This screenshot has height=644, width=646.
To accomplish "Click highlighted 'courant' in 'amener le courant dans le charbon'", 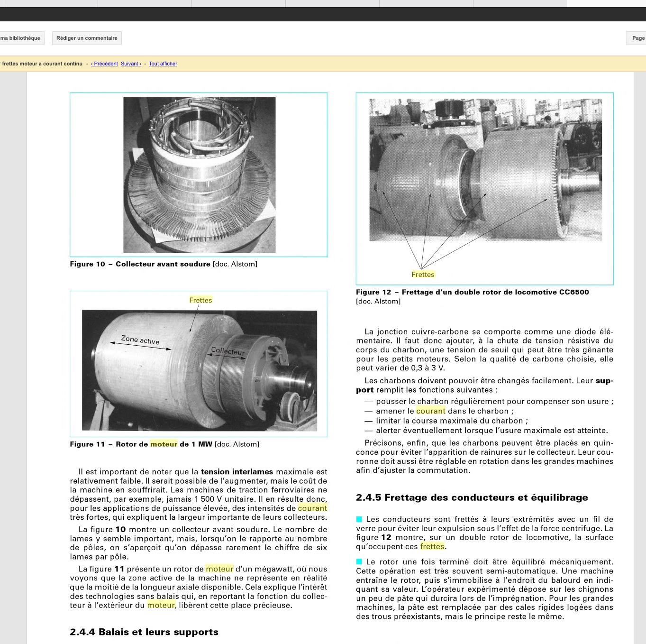I will click(x=431, y=411).
